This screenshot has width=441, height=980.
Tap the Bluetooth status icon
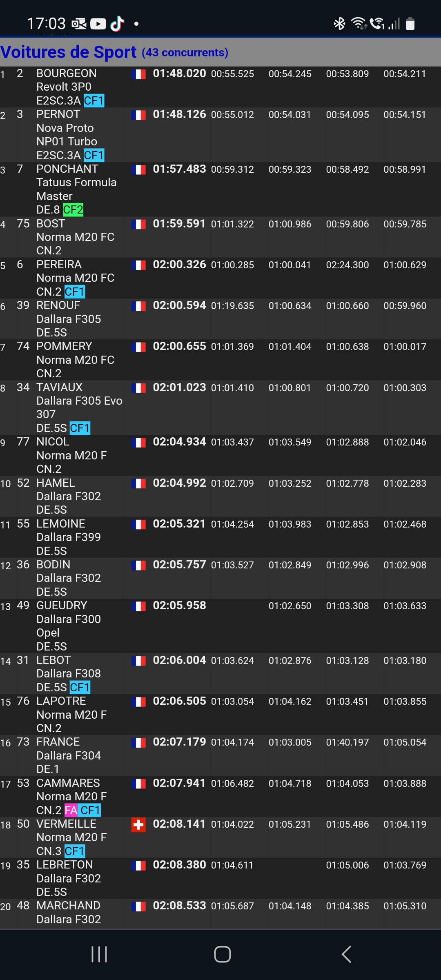(x=339, y=24)
